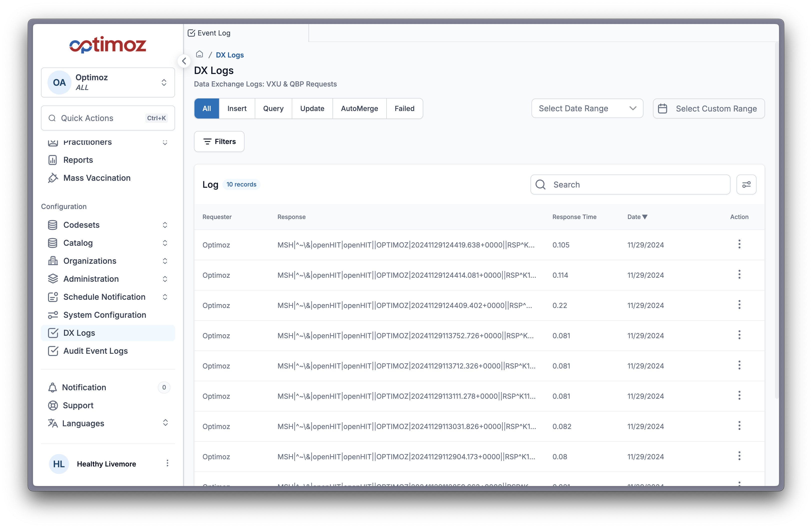This screenshot has height=528, width=812.
Task: Open the Select Date Range dropdown
Action: [587, 108]
